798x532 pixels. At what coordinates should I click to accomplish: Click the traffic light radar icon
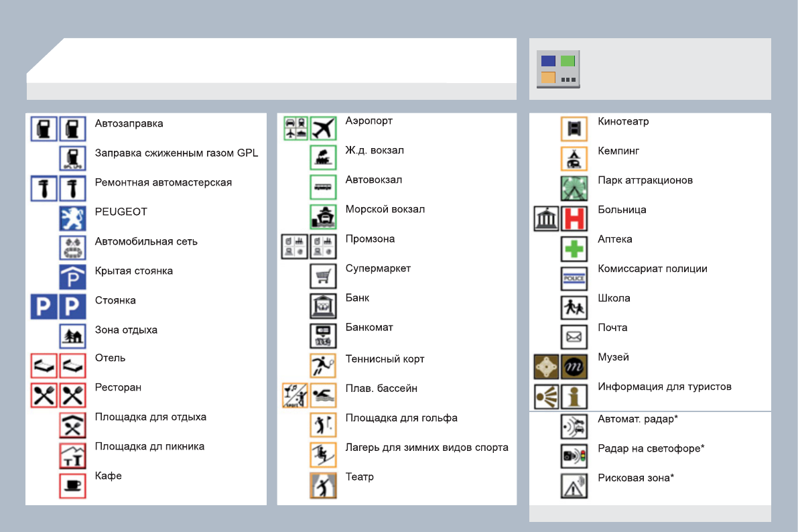(574, 456)
